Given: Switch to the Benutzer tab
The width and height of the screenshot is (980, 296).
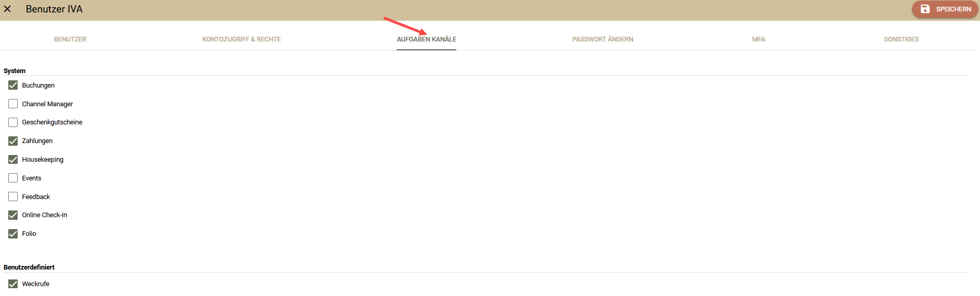Looking at the screenshot, I should click(71, 39).
